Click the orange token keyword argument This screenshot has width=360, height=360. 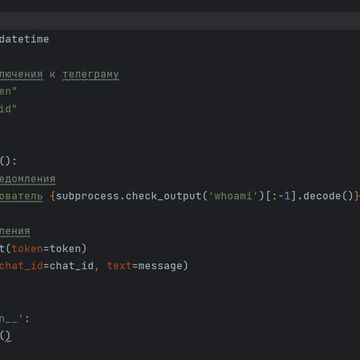click(27, 249)
